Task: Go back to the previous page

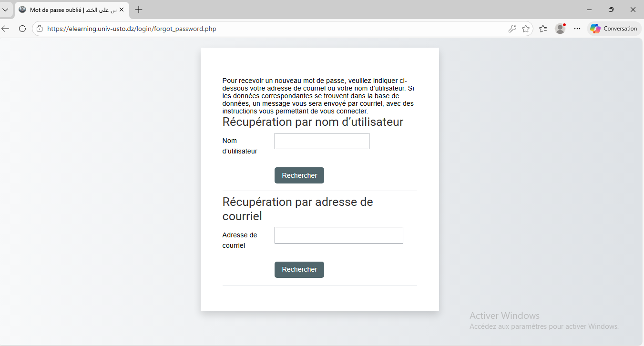Action: [5, 29]
